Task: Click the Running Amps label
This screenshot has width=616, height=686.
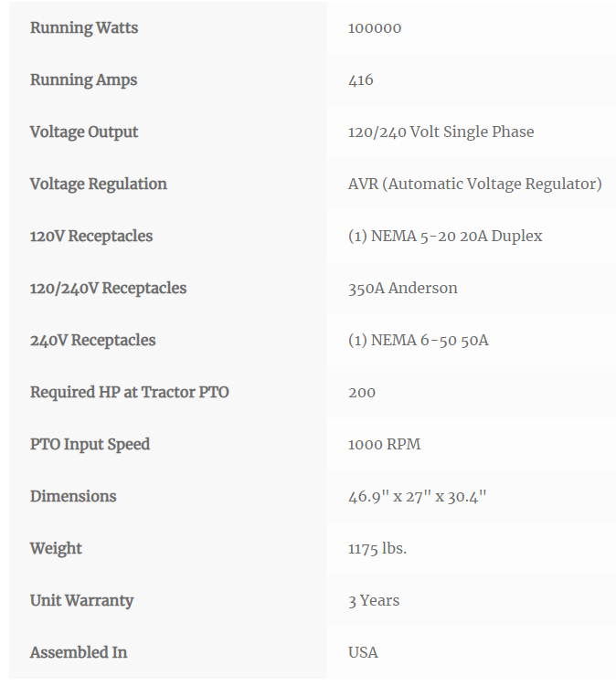Action: [83, 80]
